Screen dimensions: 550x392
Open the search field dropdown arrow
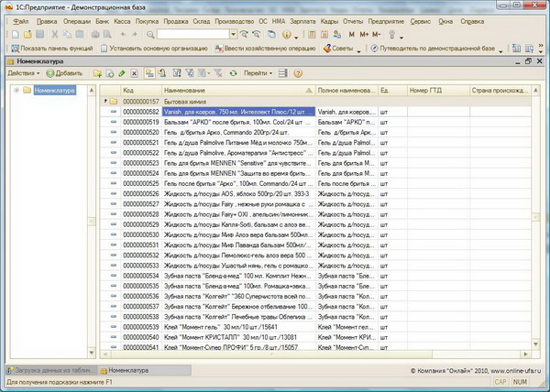coord(233,34)
